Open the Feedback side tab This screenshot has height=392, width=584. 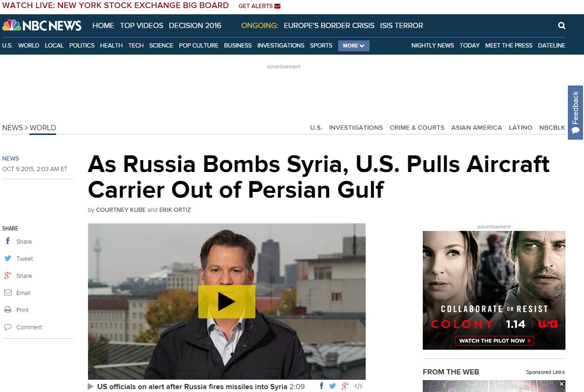pyautogui.click(x=575, y=113)
